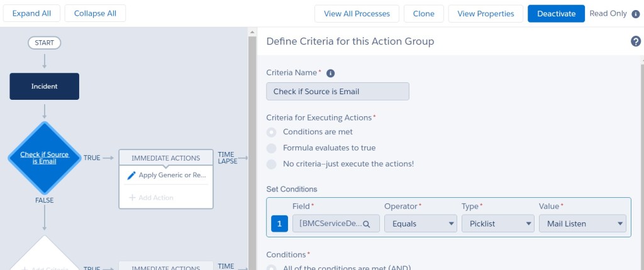644x270 pixels.
Task: Click the TIME LAPSE label next to first action group
Action: [228, 158]
